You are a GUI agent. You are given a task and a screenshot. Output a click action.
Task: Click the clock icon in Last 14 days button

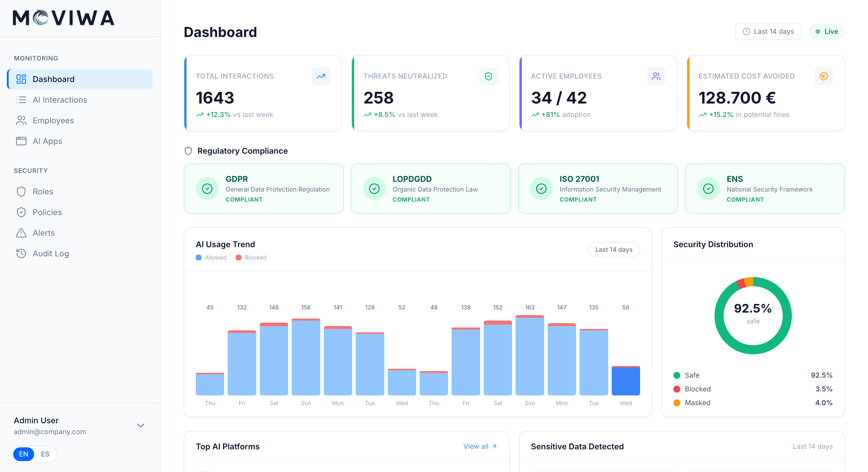click(746, 32)
